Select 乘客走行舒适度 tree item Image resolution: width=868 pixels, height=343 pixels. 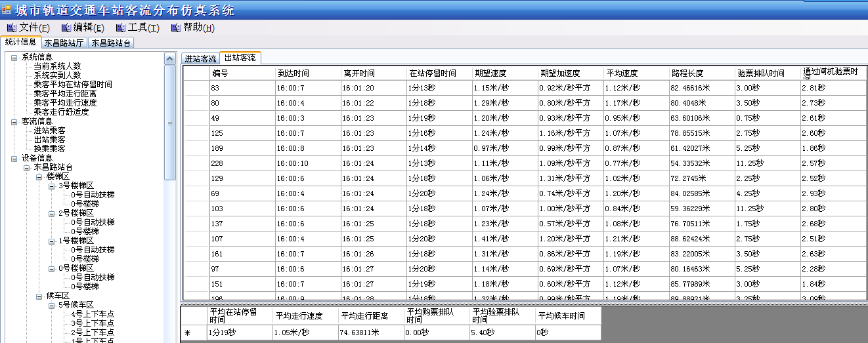point(61,112)
